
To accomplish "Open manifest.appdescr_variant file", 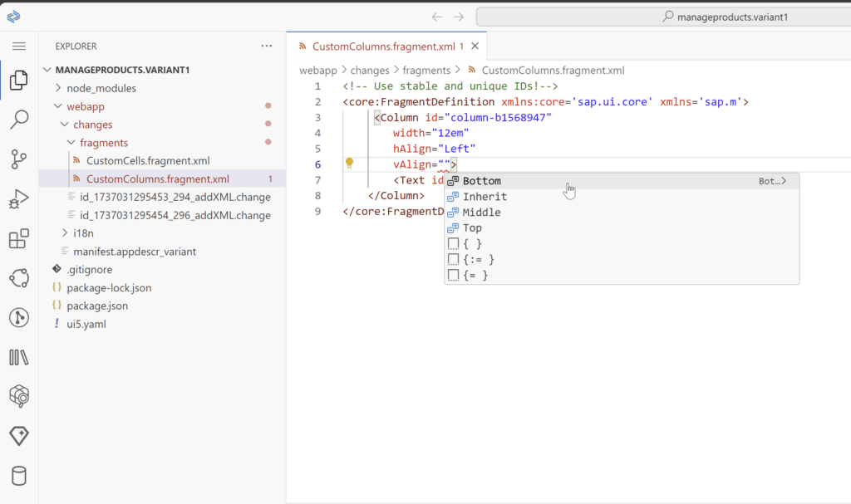I will [x=135, y=252].
